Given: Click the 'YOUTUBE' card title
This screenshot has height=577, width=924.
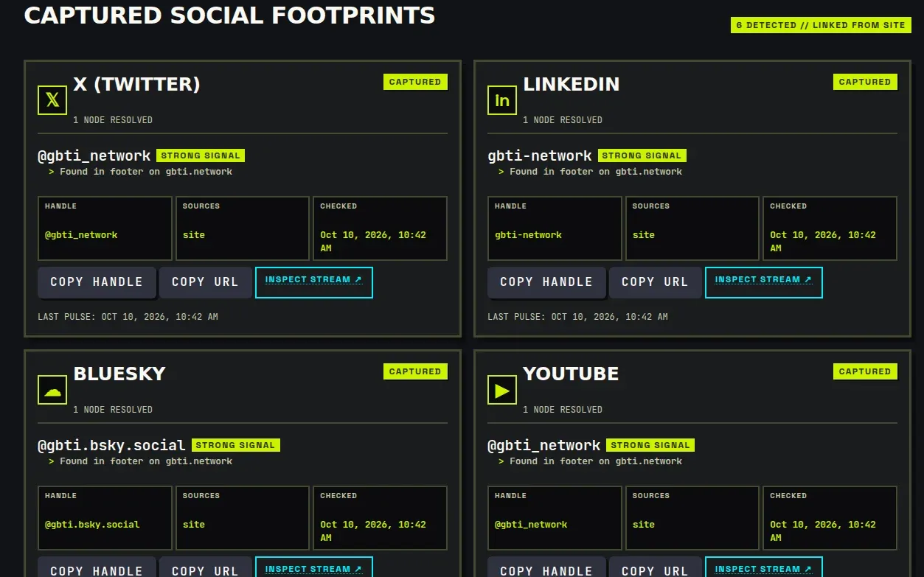Looking at the screenshot, I should [571, 374].
